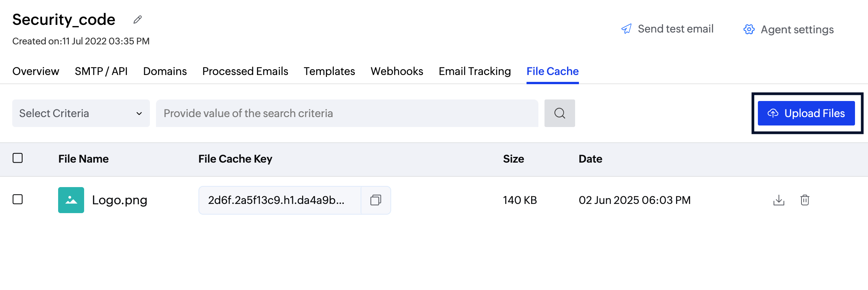Click the search criteria value input field
868x290 pixels.
coord(344,113)
